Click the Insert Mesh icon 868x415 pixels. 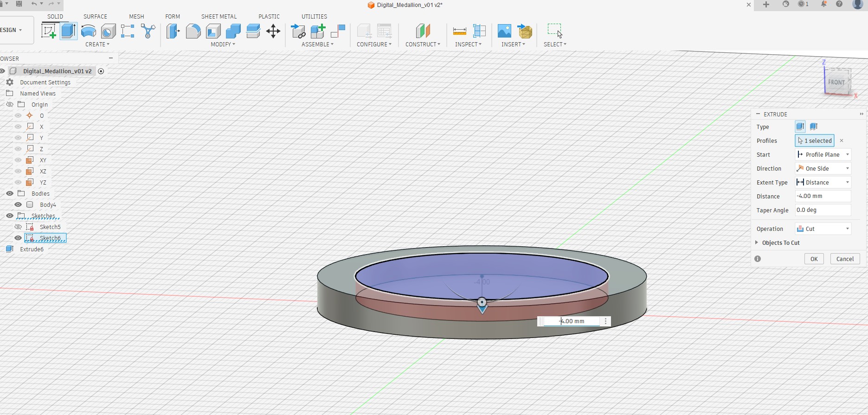tap(525, 31)
